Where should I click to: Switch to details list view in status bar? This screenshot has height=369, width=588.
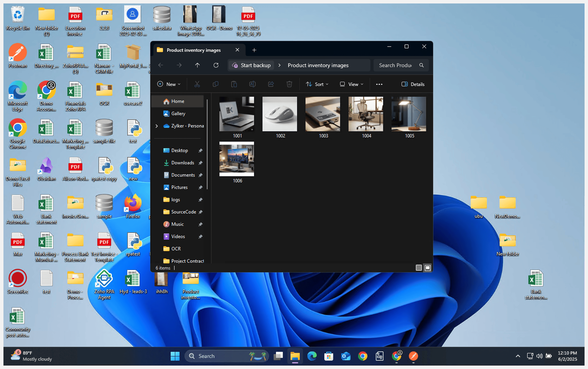419,268
